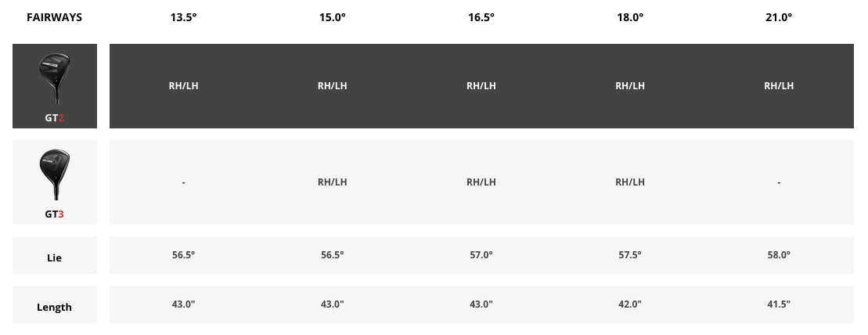
Task: Click the 21.0° loft column header
Action: (x=779, y=17)
